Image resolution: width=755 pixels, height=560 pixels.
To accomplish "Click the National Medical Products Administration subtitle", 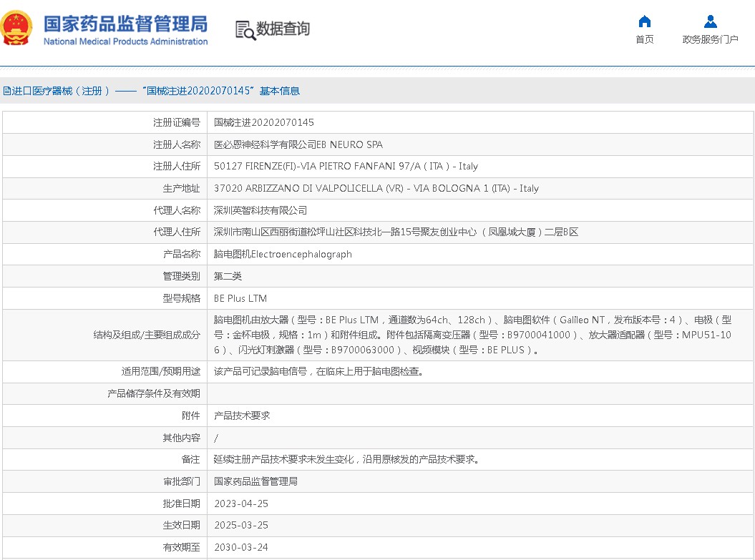I will click(x=125, y=41).
